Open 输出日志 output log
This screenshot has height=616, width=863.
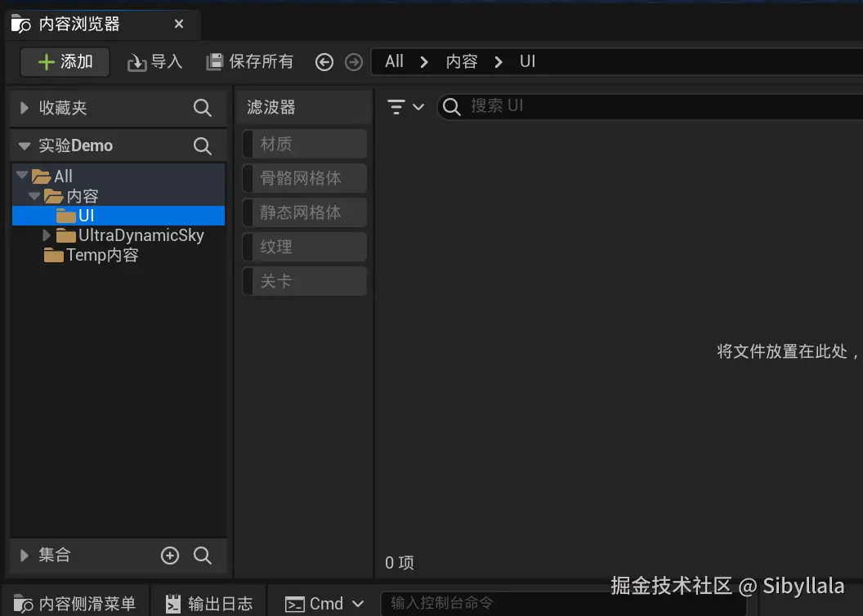click(209, 604)
